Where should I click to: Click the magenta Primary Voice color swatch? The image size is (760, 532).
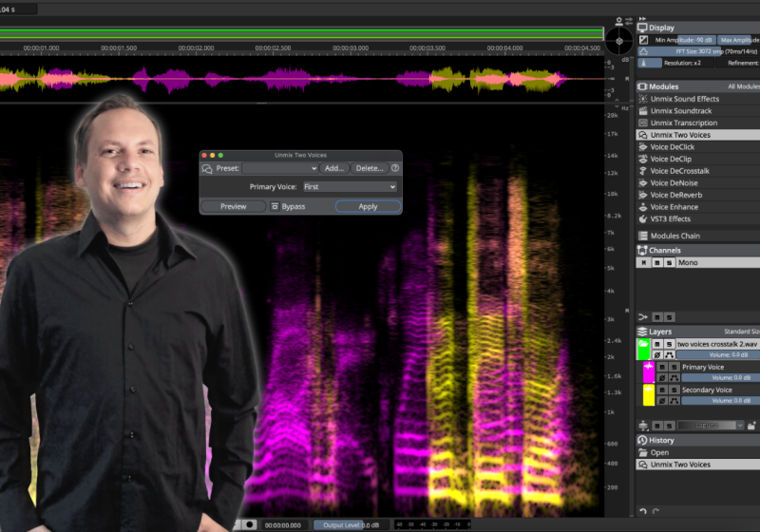(649, 372)
